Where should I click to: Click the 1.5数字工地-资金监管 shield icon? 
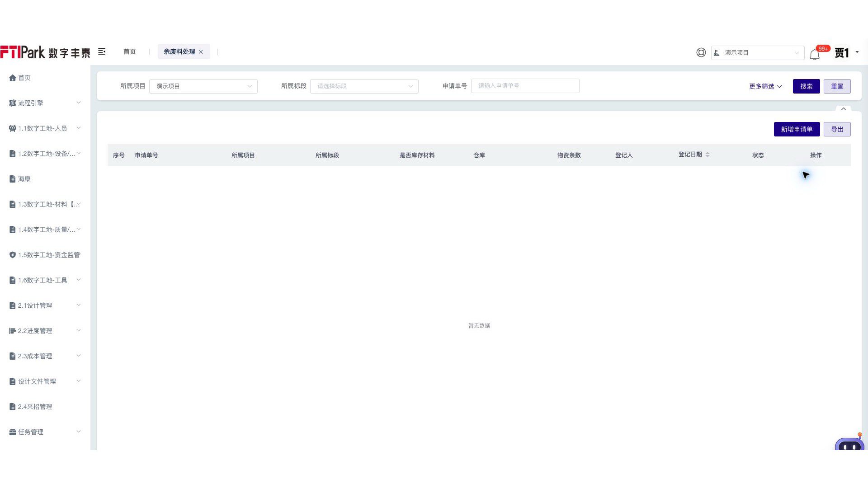13,255
